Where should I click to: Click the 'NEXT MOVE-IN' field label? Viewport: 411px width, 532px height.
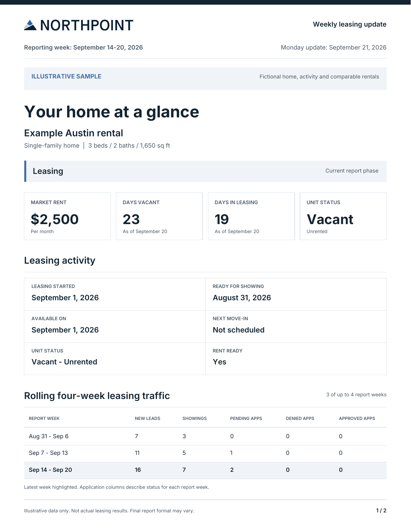[x=230, y=319]
